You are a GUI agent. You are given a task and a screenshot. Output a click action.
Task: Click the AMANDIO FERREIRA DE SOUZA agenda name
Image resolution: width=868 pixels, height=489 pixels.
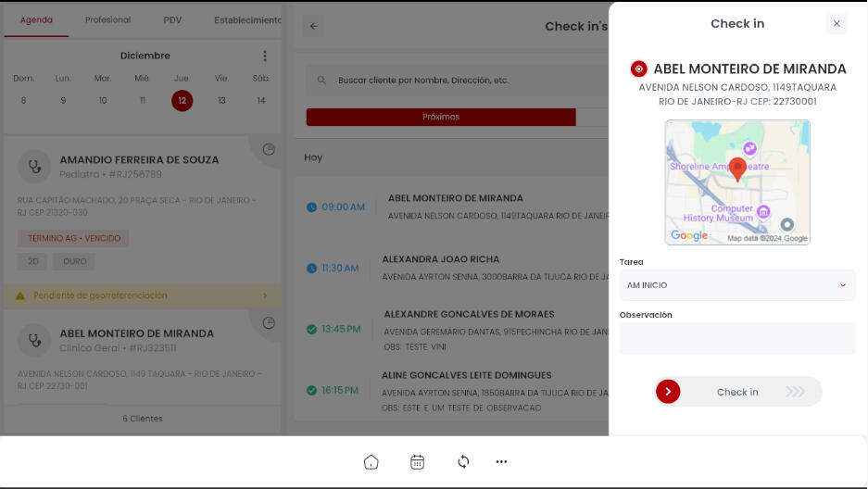139,160
